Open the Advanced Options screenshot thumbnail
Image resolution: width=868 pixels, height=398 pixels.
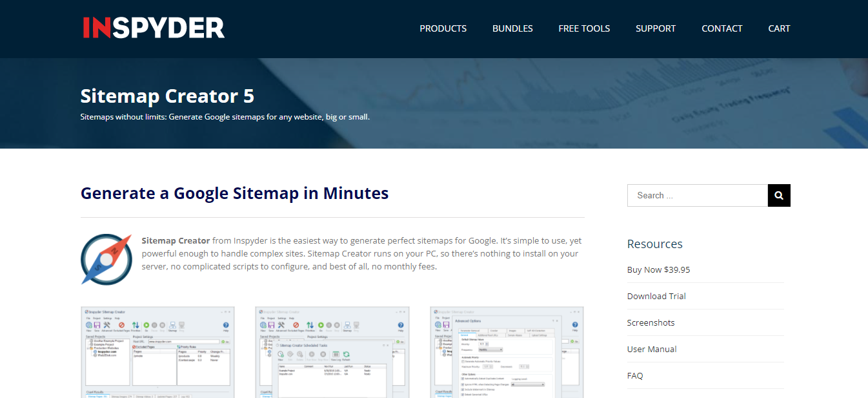coord(507,352)
